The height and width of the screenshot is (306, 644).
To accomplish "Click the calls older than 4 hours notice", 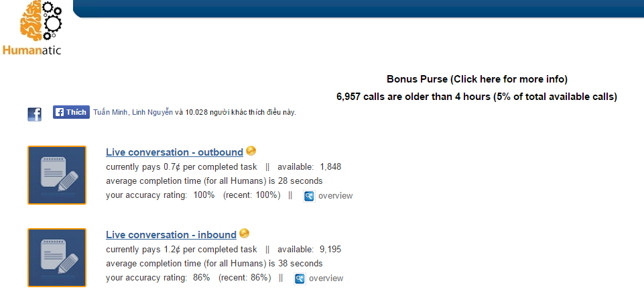I will [476, 97].
